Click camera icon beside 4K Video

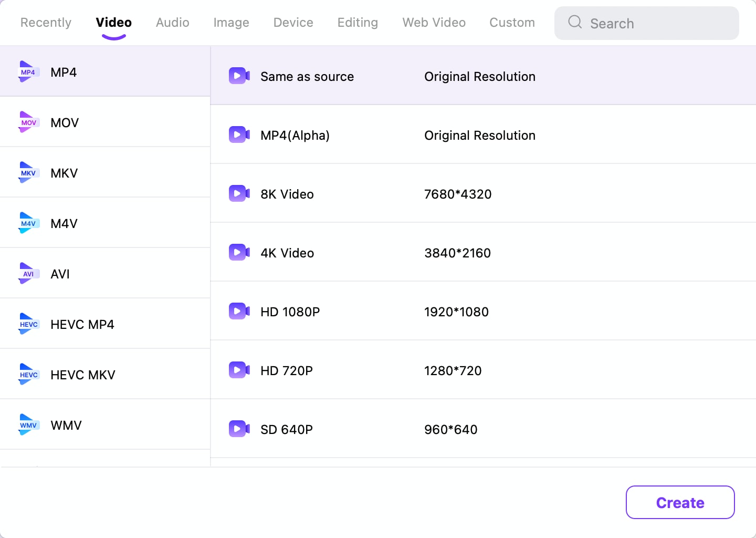[239, 253]
